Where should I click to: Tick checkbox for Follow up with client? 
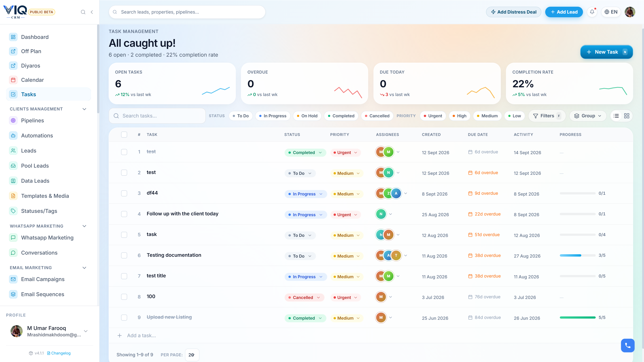[124, 214]
